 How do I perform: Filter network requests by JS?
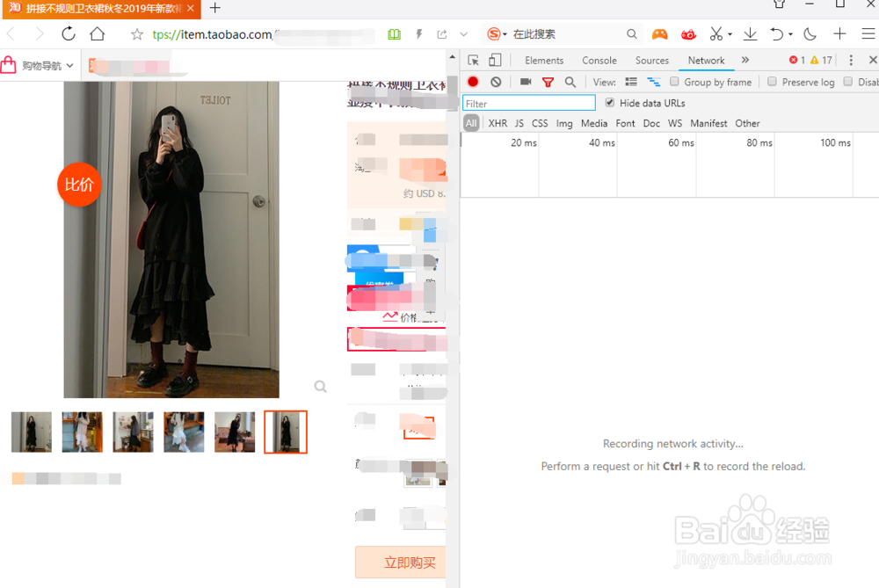pyautogui.click(x=519, y=123)
